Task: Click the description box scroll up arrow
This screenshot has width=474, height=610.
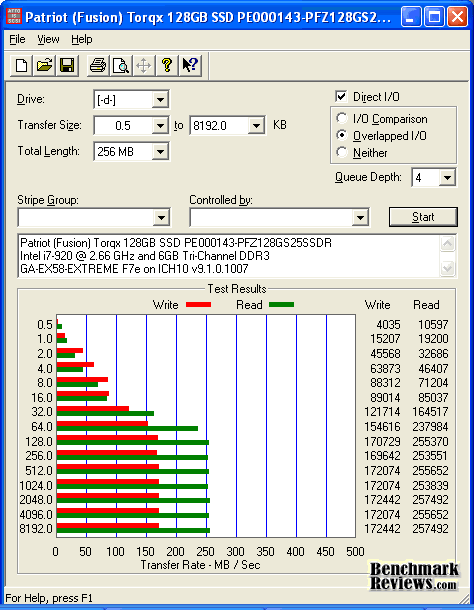Action: click(448, 244)
